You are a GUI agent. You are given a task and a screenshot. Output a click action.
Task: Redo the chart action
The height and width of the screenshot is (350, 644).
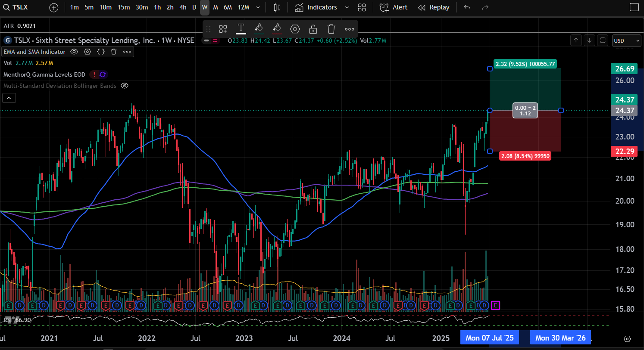[x=485, y=7]
